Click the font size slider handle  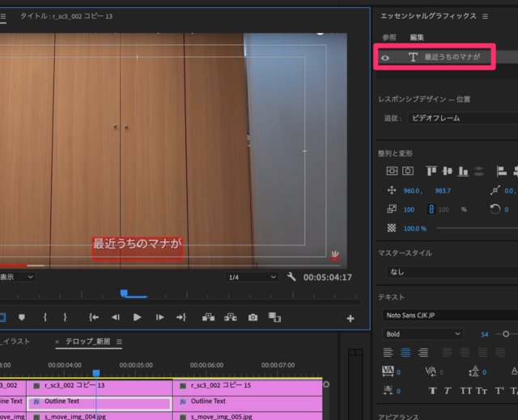[x=507, y=333]
